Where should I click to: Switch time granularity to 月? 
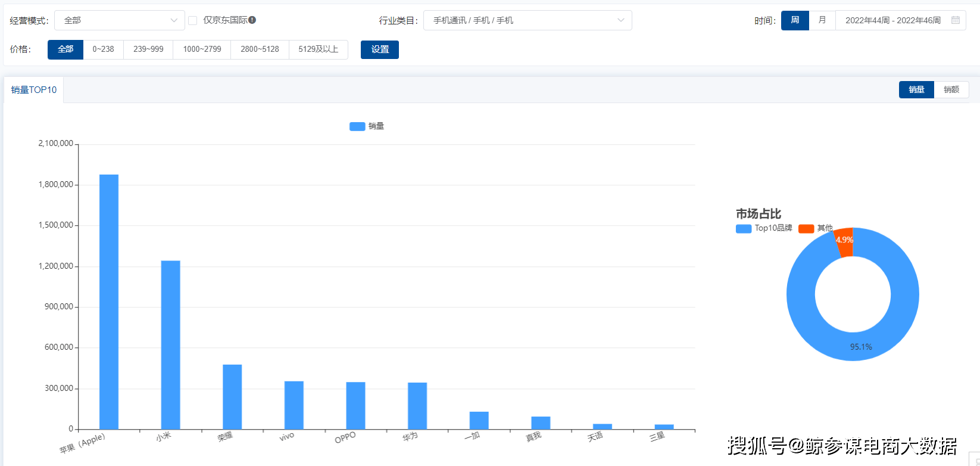coord(822,20)
